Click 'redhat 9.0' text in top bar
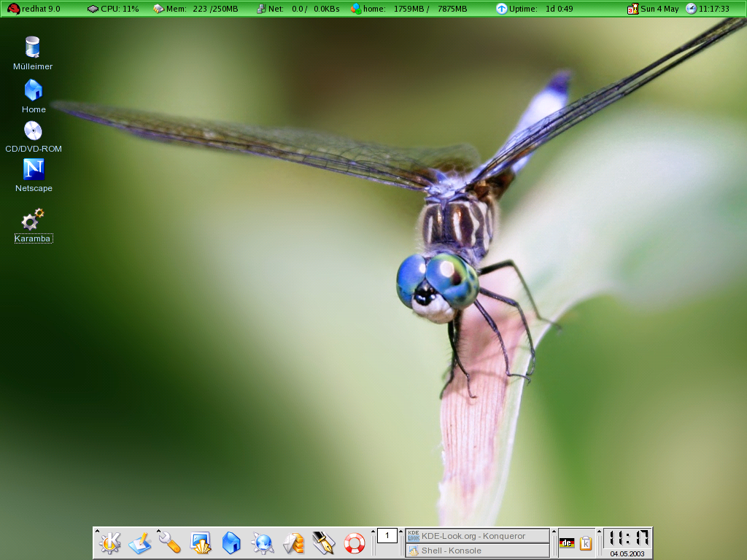747x560 pixels. tap(41, 9)
